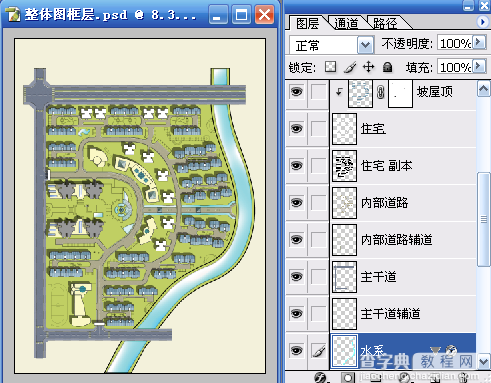Hide the 内部道路辅道 layer
This screenshot has width=491, height=383.
[296, 239]
